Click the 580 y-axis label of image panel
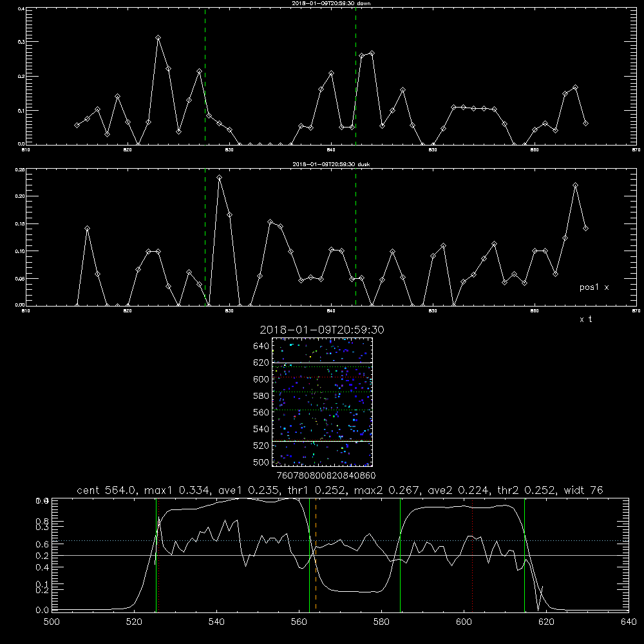Image resolution: width=644 pixels, height=644 pixels. (x=261, y=396)
